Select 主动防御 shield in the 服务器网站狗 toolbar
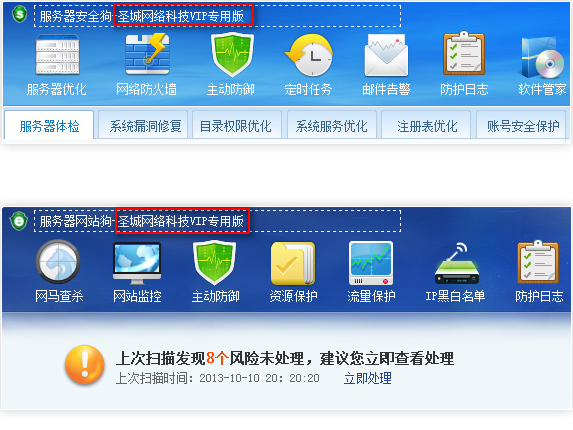This screenshot has width=573, height=430. pos(215,262)
